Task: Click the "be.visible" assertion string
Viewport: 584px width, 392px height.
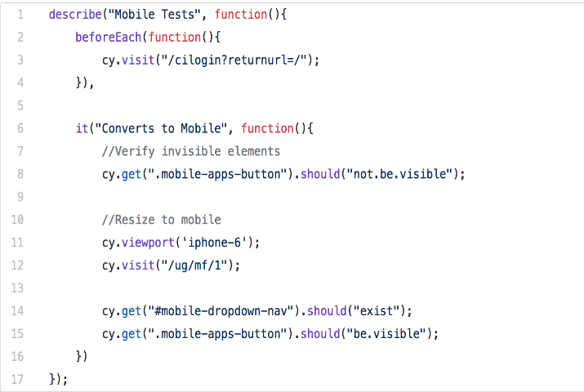Action: pyautogui.click(x=389, y=333)
